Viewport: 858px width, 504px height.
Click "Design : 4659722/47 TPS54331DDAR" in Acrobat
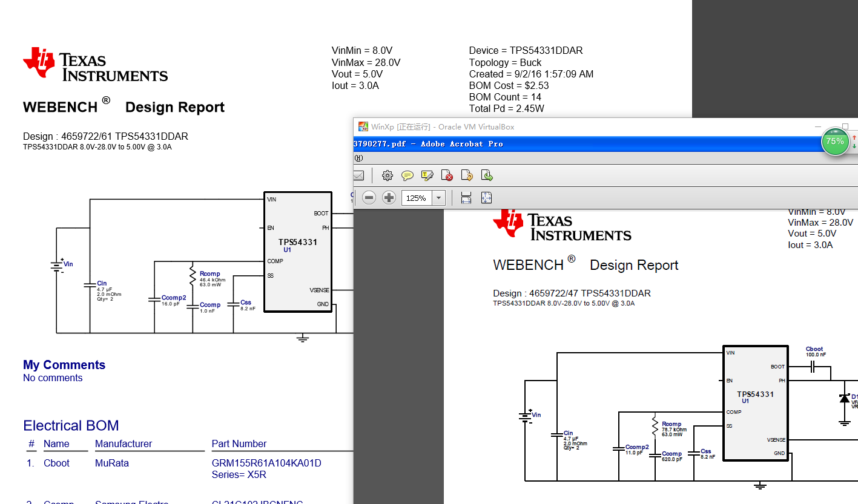572,293
